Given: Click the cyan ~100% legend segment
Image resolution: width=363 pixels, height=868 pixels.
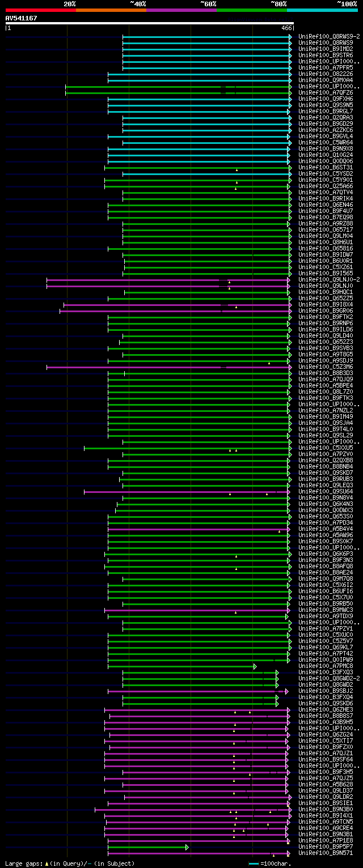Looking at the screenshot, I should pos(322,10).
